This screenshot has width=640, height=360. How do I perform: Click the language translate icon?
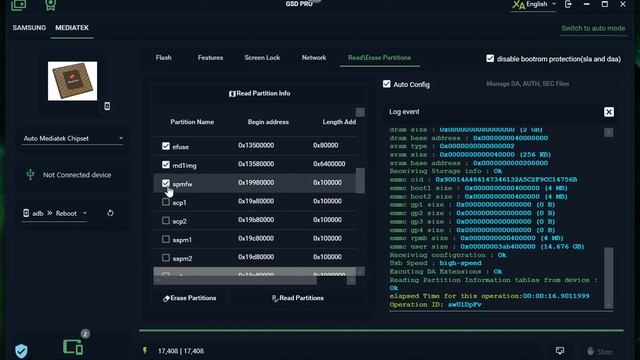[518, 5]
